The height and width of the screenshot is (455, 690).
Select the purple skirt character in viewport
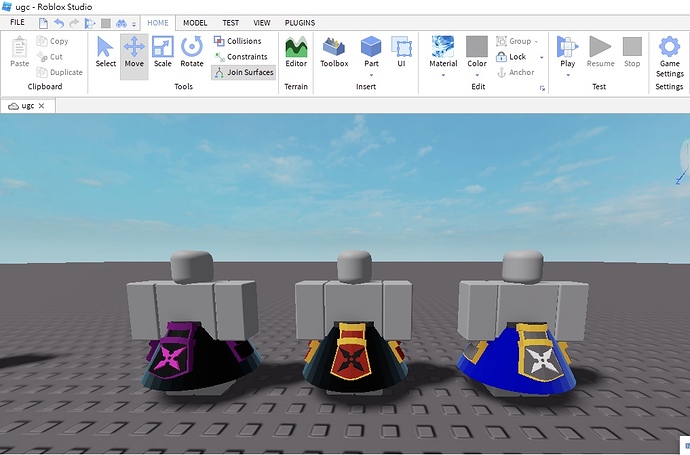[194, 323]
